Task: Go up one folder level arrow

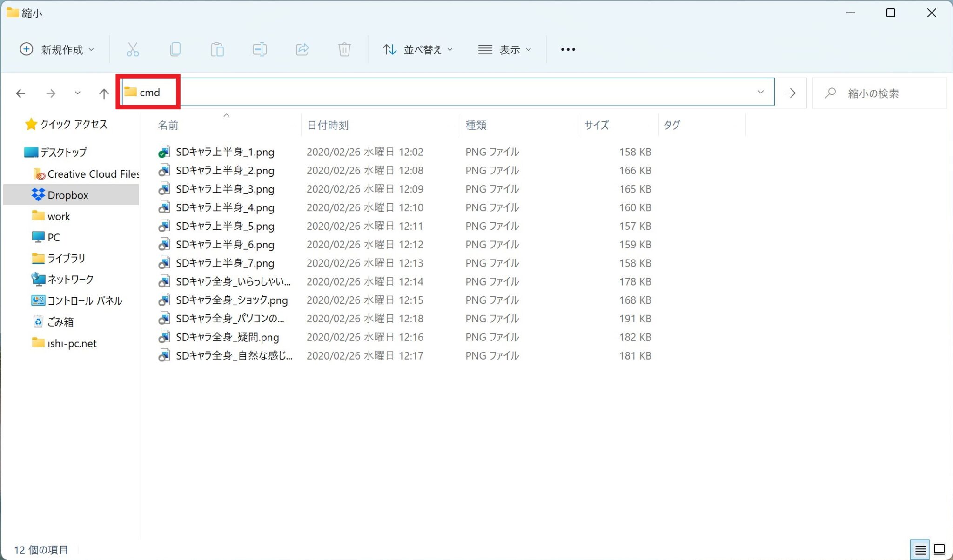Action: click(104, 93)
